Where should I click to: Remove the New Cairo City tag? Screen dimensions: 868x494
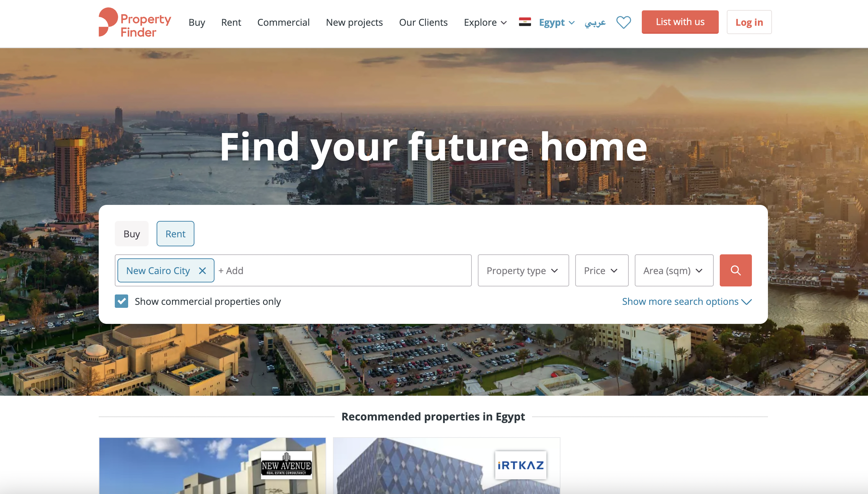point(202,271)
